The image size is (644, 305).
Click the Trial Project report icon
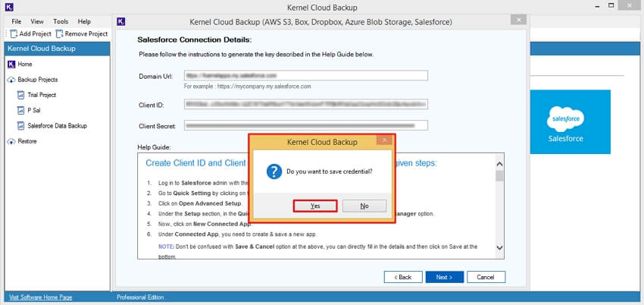click(21, 95)
